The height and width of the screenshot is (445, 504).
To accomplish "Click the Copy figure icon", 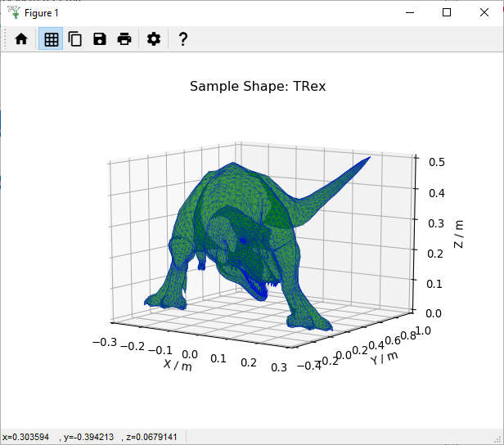I will (75, 38).
